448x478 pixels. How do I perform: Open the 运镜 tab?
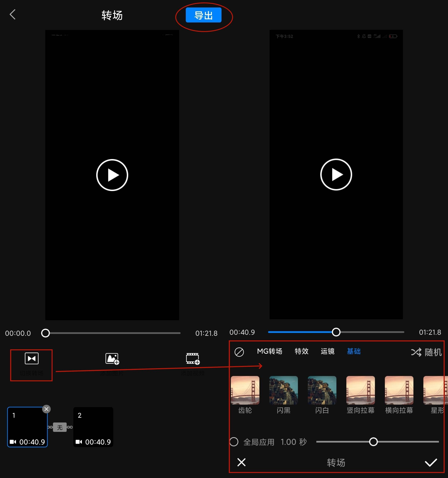pyautogui.click(x=327, y=351)
